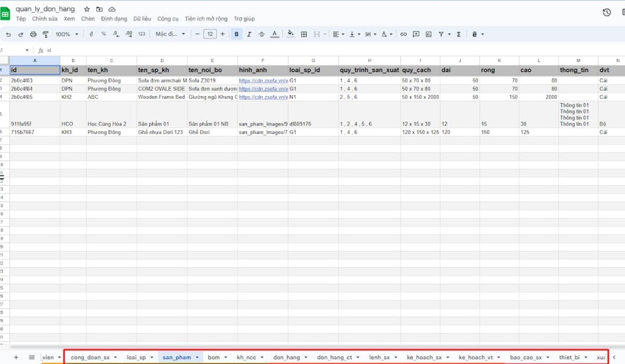
Task: Select the Paint format tool
Action: [45, 34]
